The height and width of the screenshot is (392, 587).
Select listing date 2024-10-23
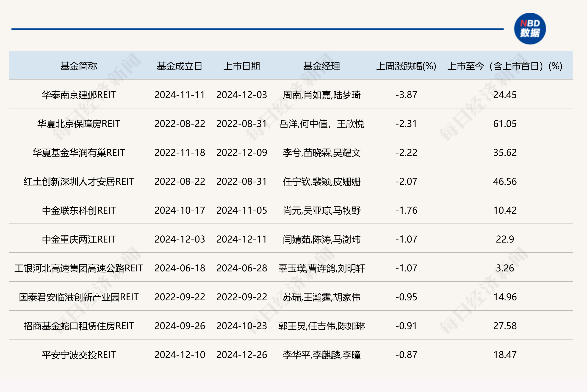(242, 326)
